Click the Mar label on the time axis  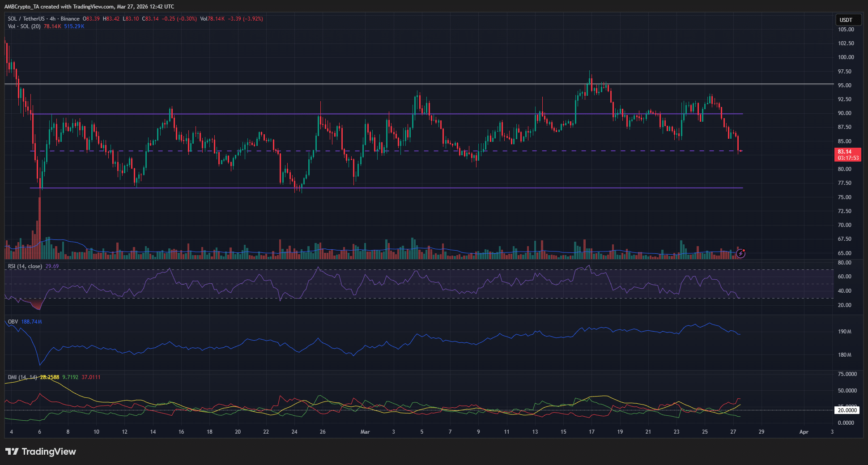[x=365, y=432]
